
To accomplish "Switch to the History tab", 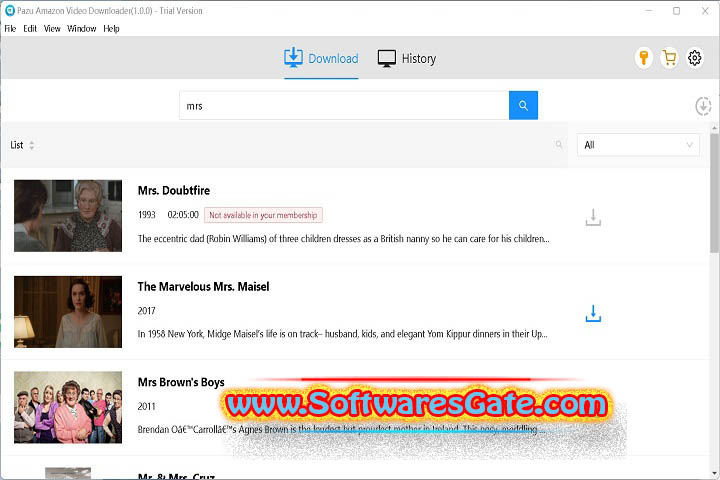I will tap(407, 59).
